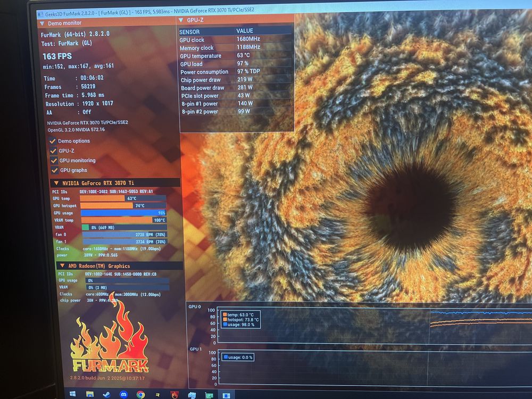
Task: Click the fan 1 RPM bar
Action: [x=125, y=242]
